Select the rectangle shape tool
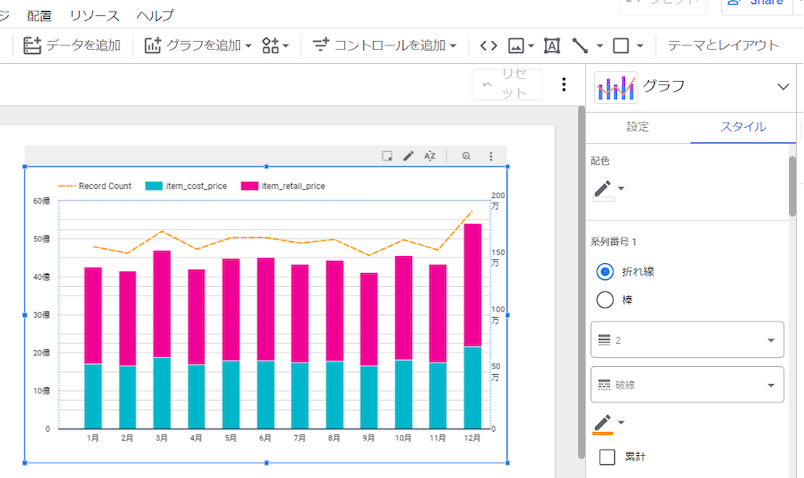804x478 pixels. click(620, 46)
